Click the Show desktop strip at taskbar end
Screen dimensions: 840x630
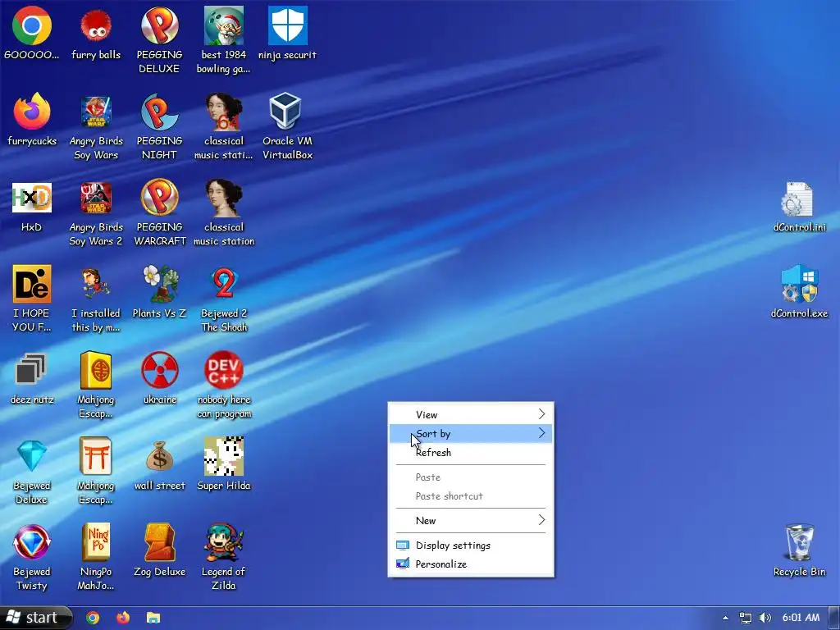(834, 618)
